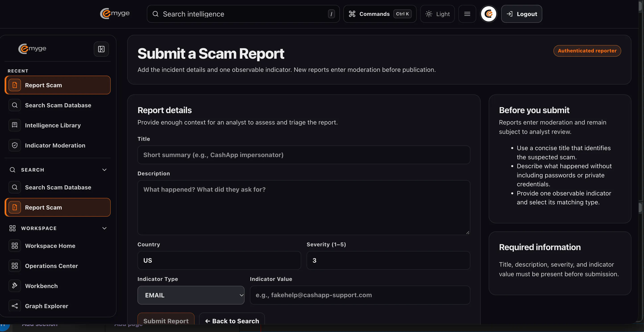644x332 pixels.
Task: Click the Logout button
Action: pyautogui.click(x=521, y=14)
